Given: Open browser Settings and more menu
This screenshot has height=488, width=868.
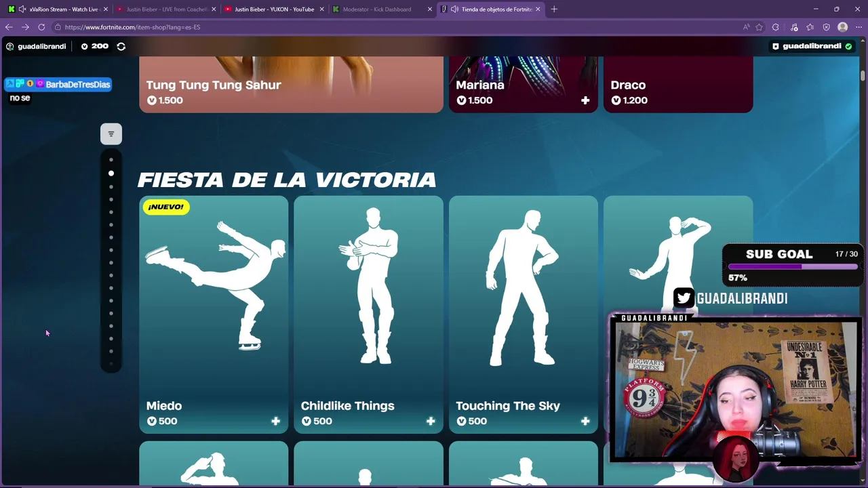Looking at the screenshot, I should click(859, 27).
